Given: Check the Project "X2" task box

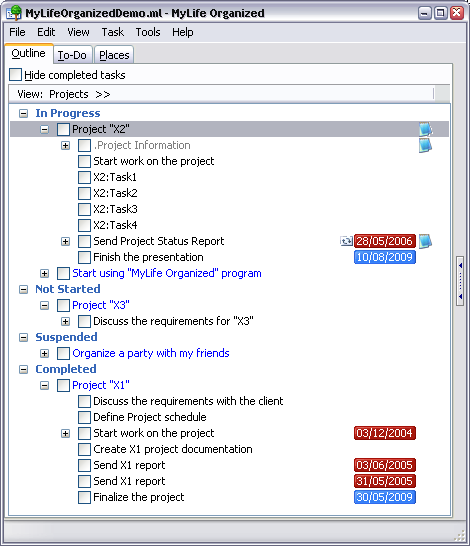Looking at the screenshot, I should coord(63,129).
